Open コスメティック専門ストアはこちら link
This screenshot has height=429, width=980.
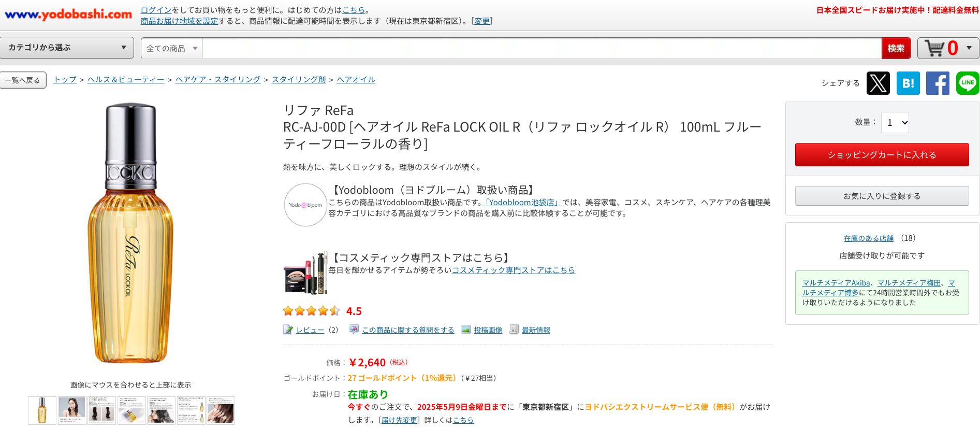coord(514,270)
